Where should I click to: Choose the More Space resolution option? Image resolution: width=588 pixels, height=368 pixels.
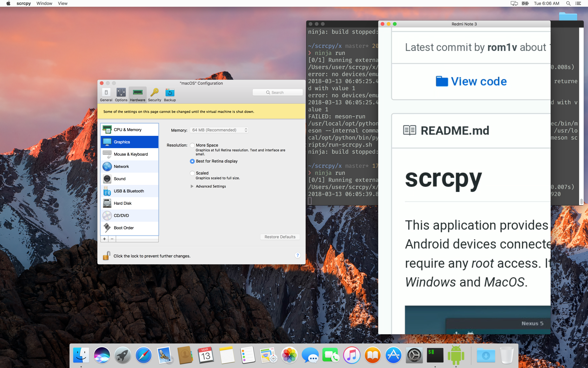[x=192, y=145]
